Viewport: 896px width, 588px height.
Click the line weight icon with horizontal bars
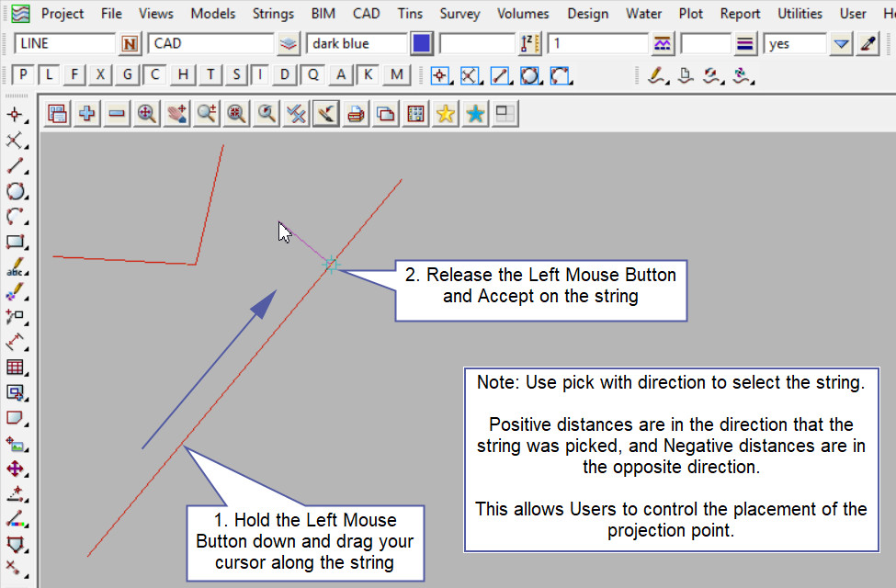click(745, 44)
